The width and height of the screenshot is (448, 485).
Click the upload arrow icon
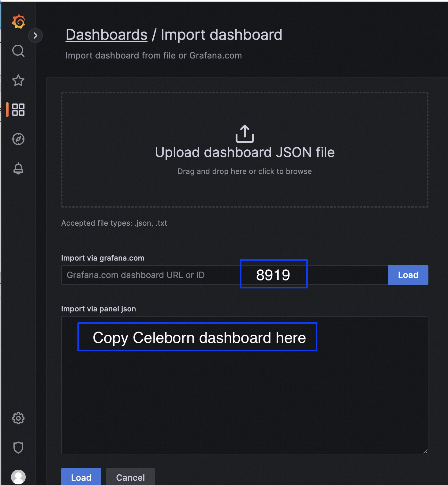click(245, 134)
